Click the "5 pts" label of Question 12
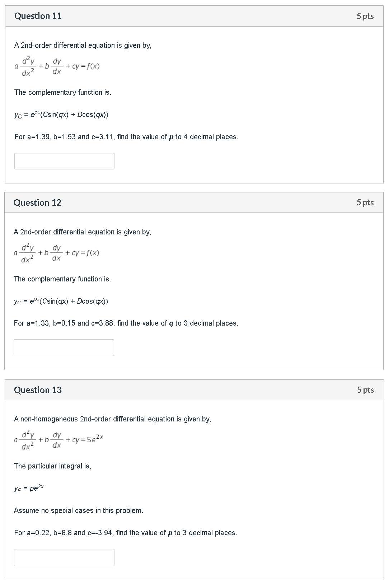This screenshot has height=588, width=389. coord(365,202)
